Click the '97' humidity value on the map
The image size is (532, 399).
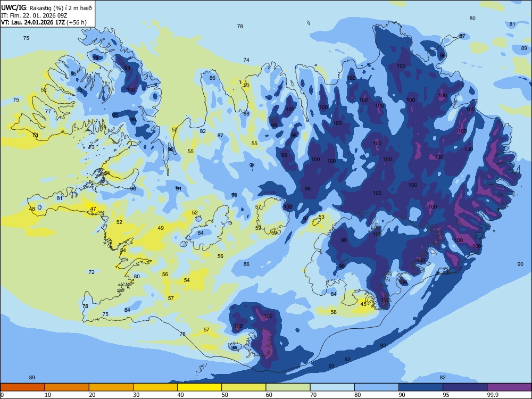click(306, 219)
